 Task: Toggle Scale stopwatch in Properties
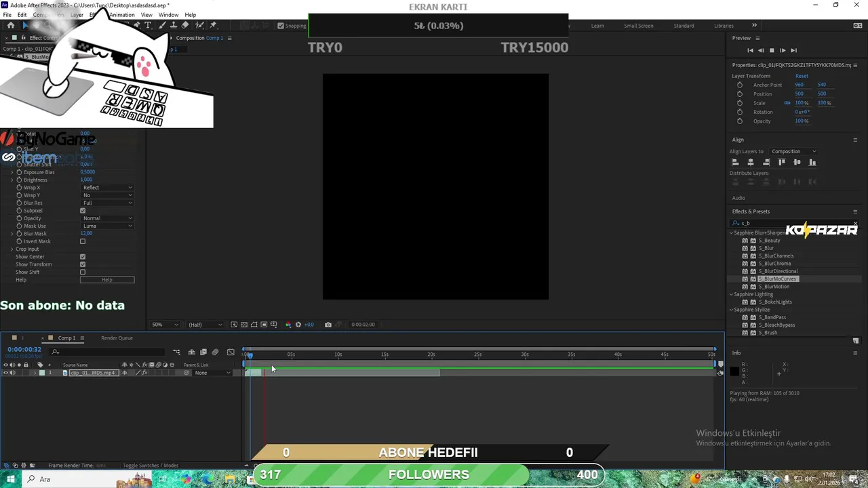pos(740,103)
